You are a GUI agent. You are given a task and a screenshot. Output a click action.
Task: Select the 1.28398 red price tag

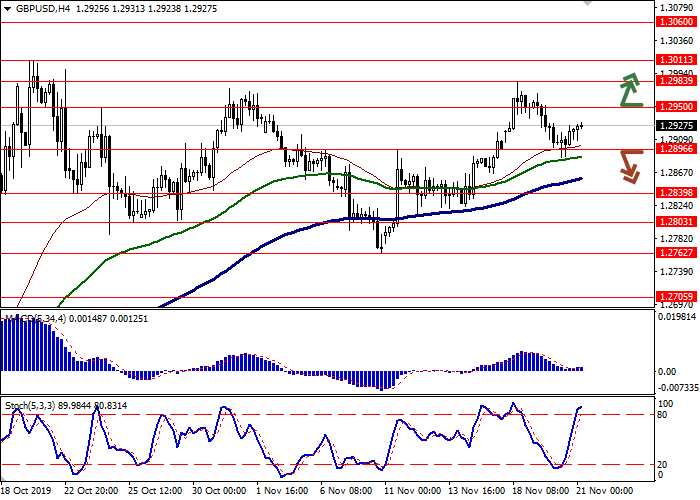coord(676,194)
